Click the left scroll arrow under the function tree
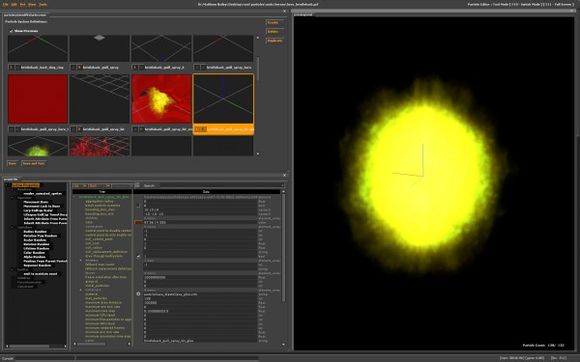This screenshot has width=580, height=362. tap(7, 346)
